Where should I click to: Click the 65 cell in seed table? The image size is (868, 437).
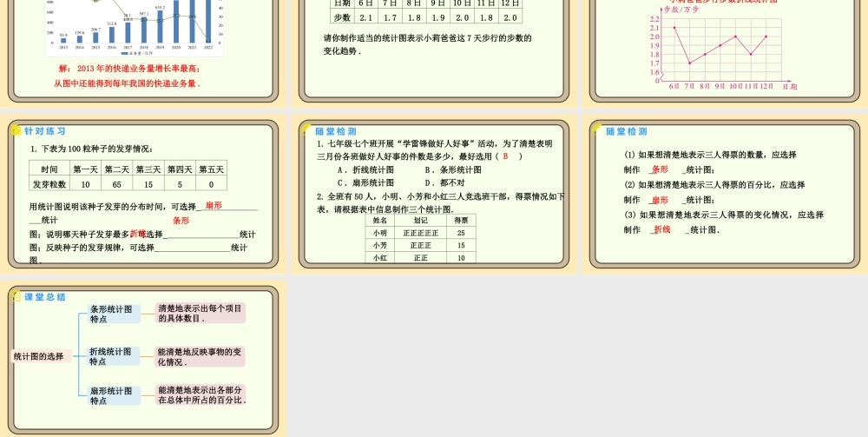[117, 184]
